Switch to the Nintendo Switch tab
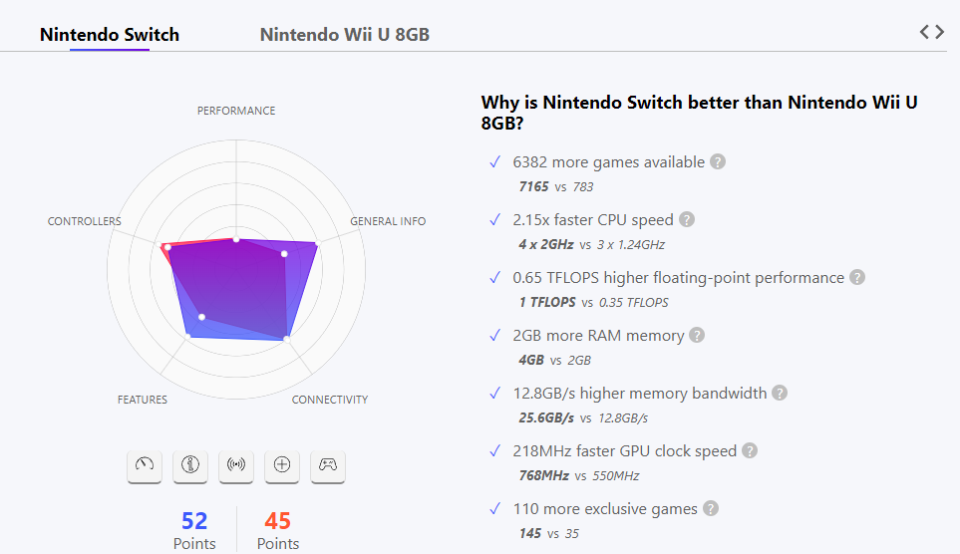 point(110,35)
